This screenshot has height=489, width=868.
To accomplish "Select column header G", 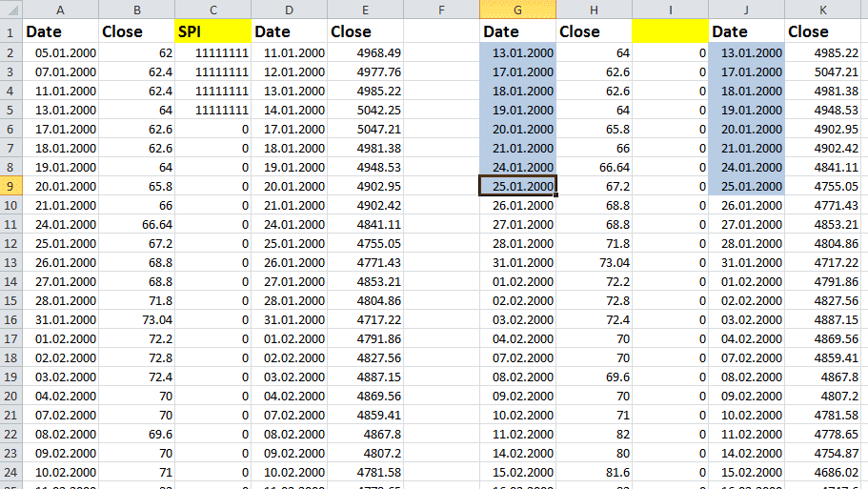I will point(517,9).
